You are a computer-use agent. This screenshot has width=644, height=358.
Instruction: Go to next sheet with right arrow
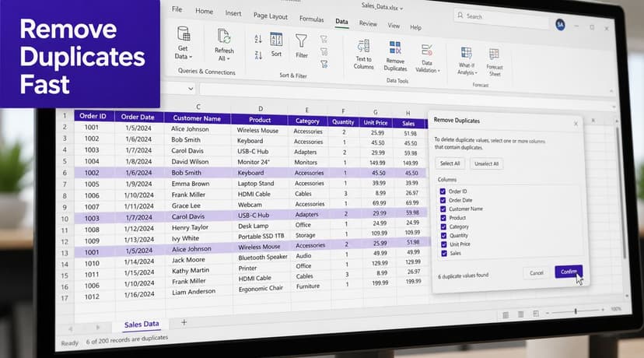pos(98,328)
